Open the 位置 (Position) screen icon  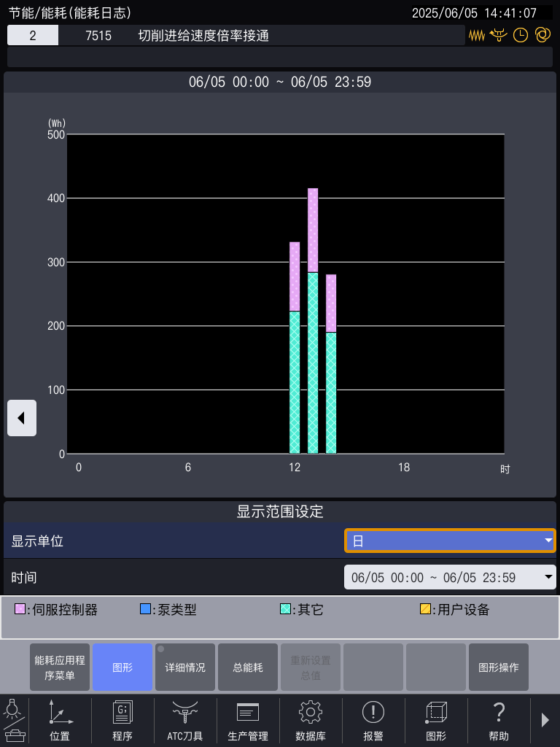pos(60,720)
